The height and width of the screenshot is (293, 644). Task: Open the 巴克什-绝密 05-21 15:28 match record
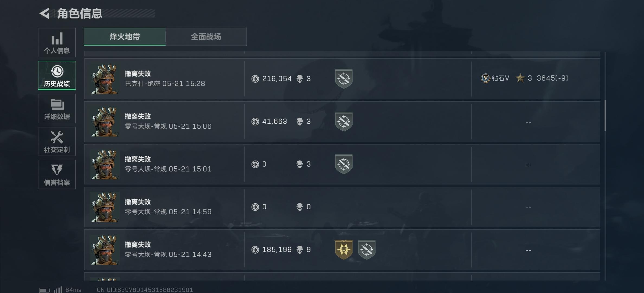165,79
